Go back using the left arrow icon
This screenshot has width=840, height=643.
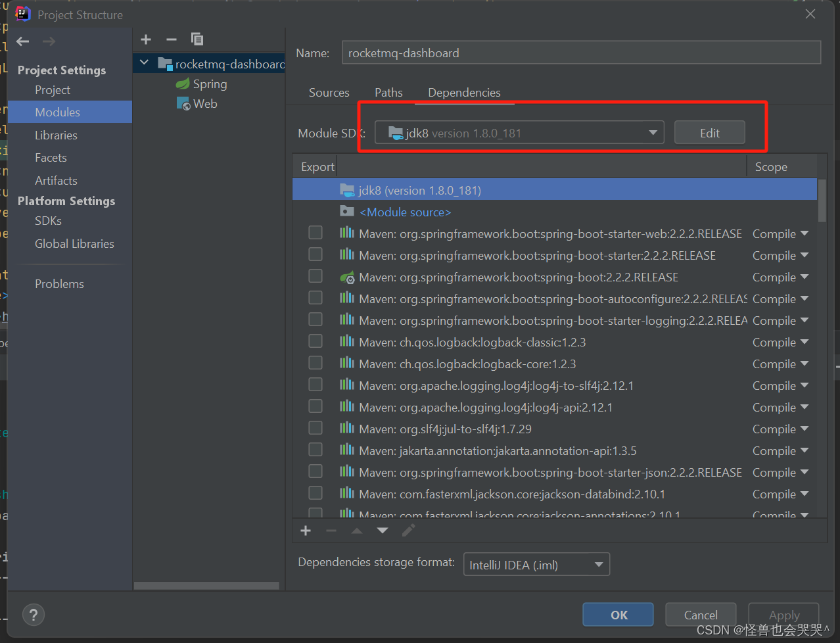click(23, 41)
